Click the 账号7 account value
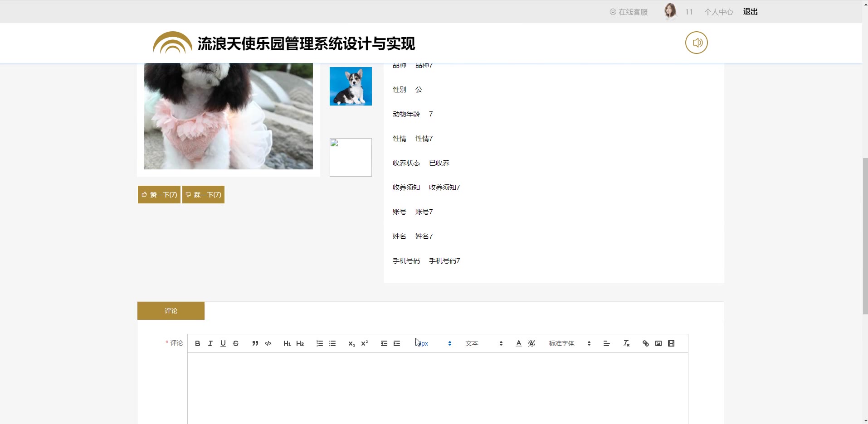This screenshot has width=868, height=424. (x=424, y=212)
